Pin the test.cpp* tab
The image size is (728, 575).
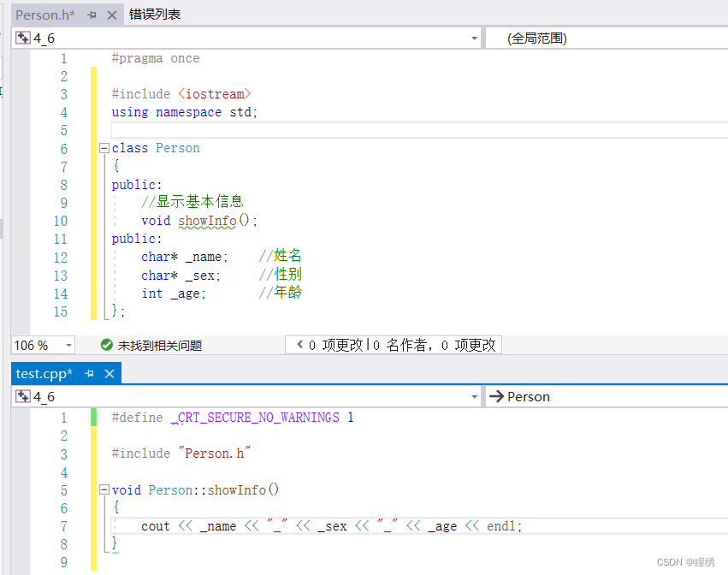(x=90, y=373)
